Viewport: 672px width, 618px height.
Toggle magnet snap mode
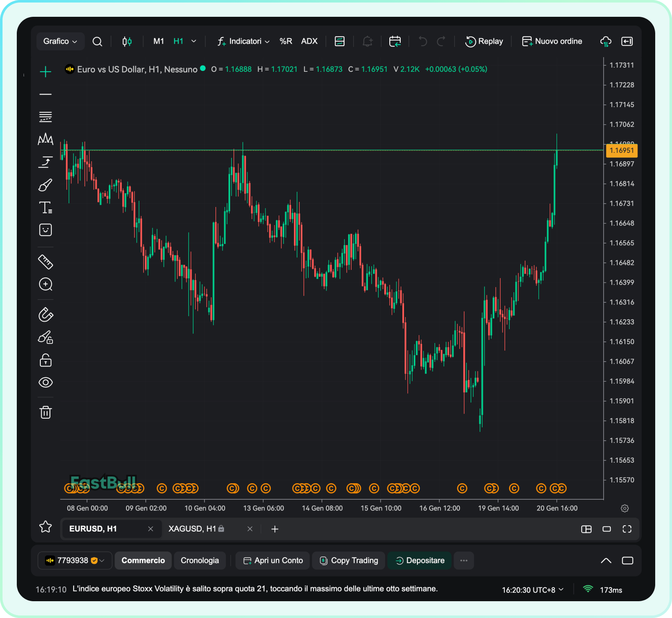(45, 315)
